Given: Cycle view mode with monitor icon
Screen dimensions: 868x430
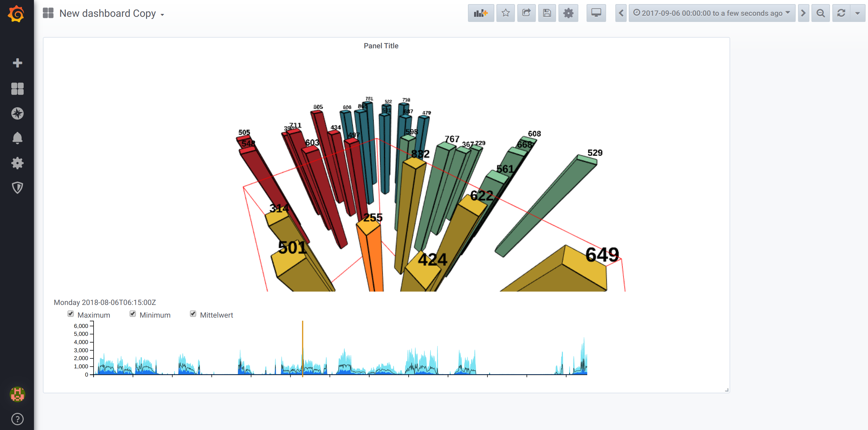Looking at the screenshot, I should [596, 13].
